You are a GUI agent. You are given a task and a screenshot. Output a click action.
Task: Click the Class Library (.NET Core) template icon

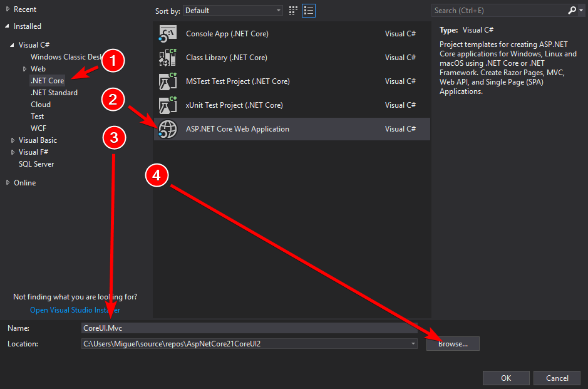(x=167, y=58)
